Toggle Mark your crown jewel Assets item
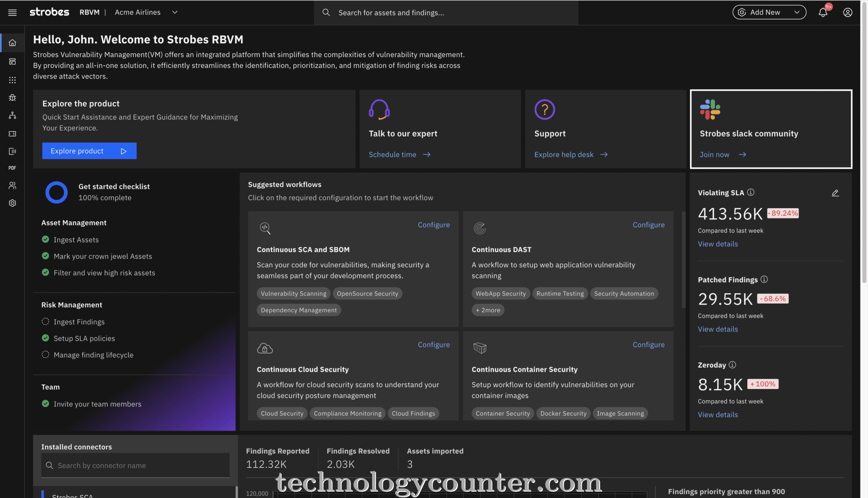The height and width of the screenshot is (498, 868). [45, 256]
